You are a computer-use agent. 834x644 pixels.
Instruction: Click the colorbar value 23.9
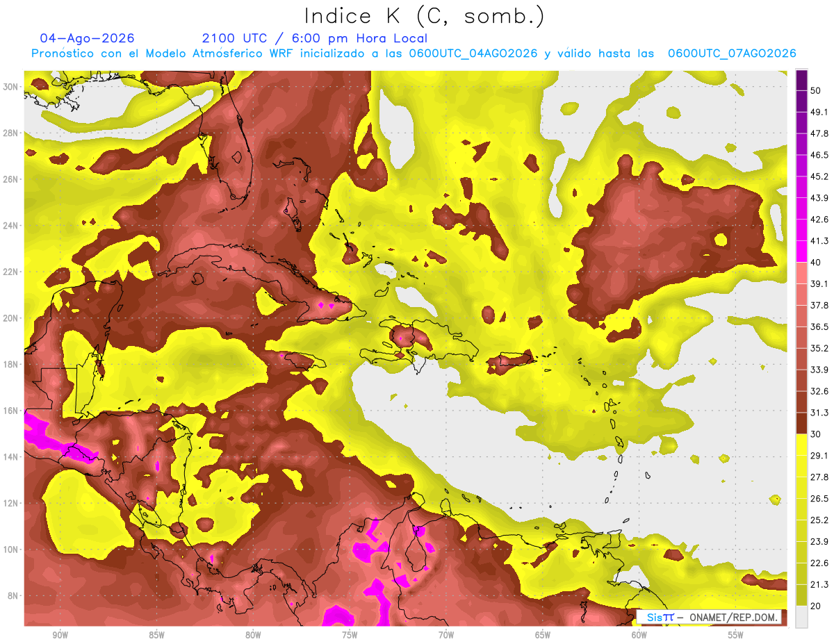pos(819,541)
